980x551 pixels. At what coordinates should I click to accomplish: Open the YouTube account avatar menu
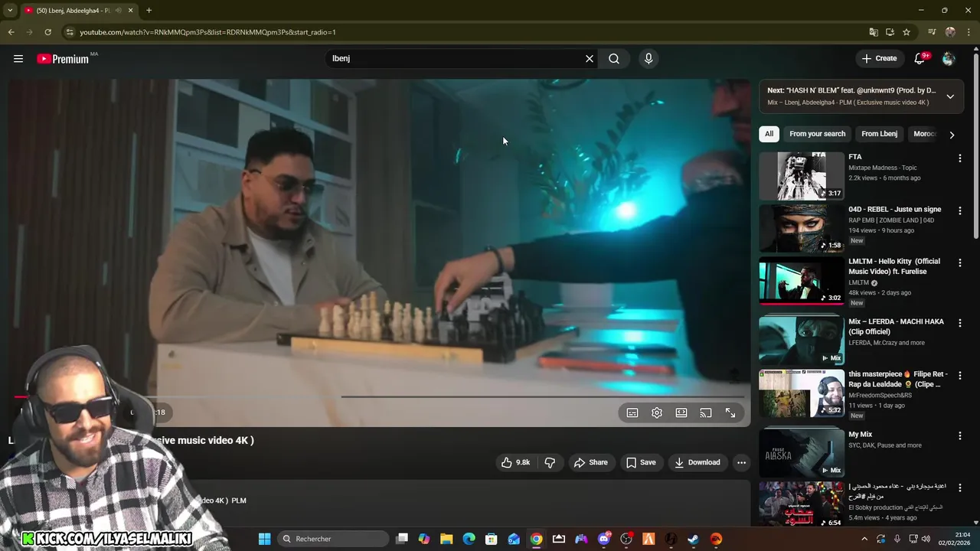(948, 59)
